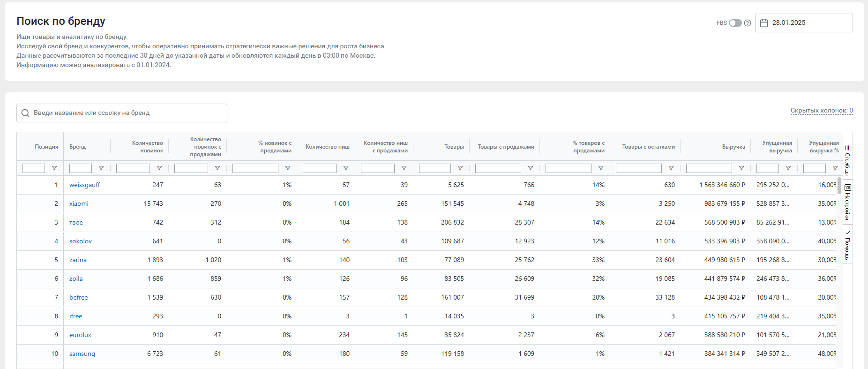
Task: Sort by Количество ниш header
Action: click(x=328, y=147)
